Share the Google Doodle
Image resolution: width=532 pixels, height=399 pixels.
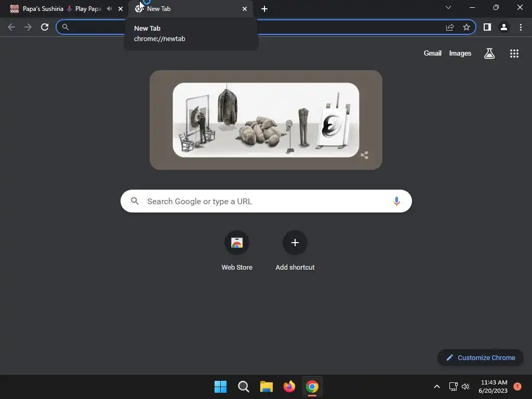[x=364, y=155]
